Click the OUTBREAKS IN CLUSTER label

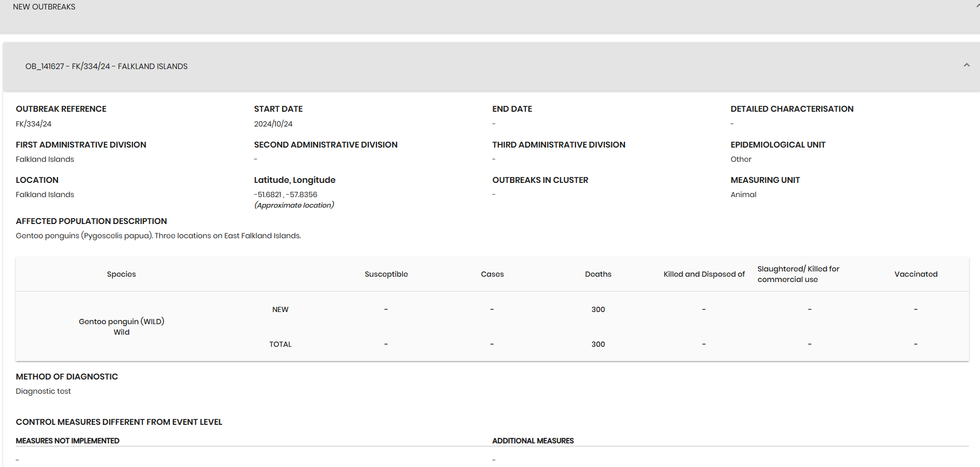tap(540, 180)
